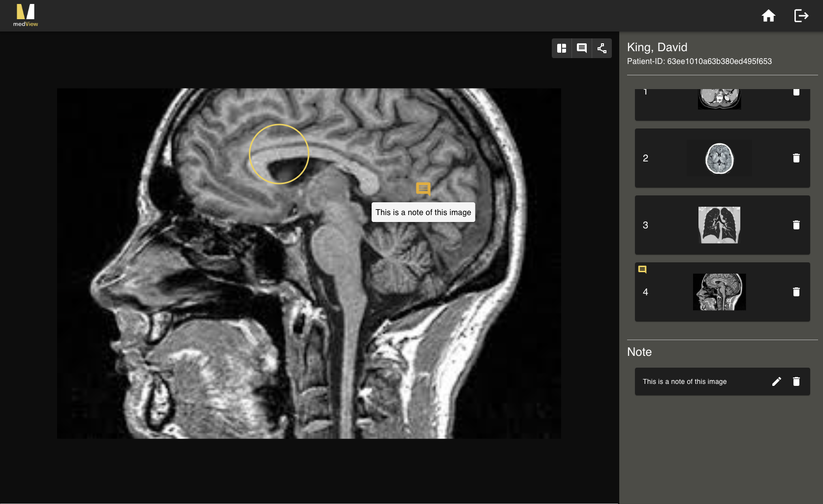This screenshot has height=504, width=823.
Task: Click the note popup on the scan
Action: pyautogui.click(x=423, y=212)
